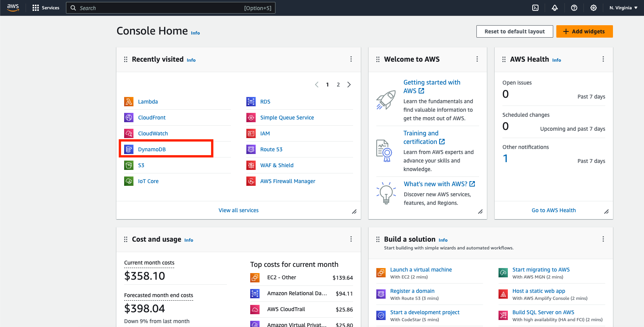This screenshot has width=644, height=327.
Task: Open the DynamoDB service icon
Action: point(129,149)
